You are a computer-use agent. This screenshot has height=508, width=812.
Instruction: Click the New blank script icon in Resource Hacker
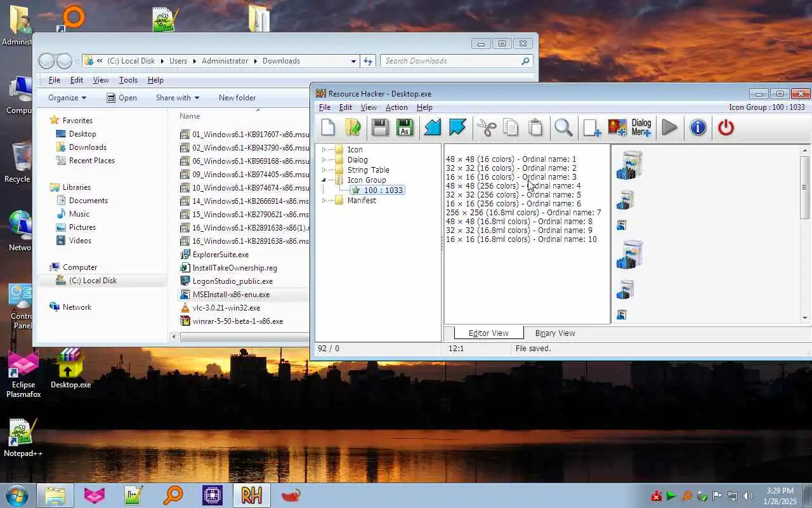click(x=328, y=128)
